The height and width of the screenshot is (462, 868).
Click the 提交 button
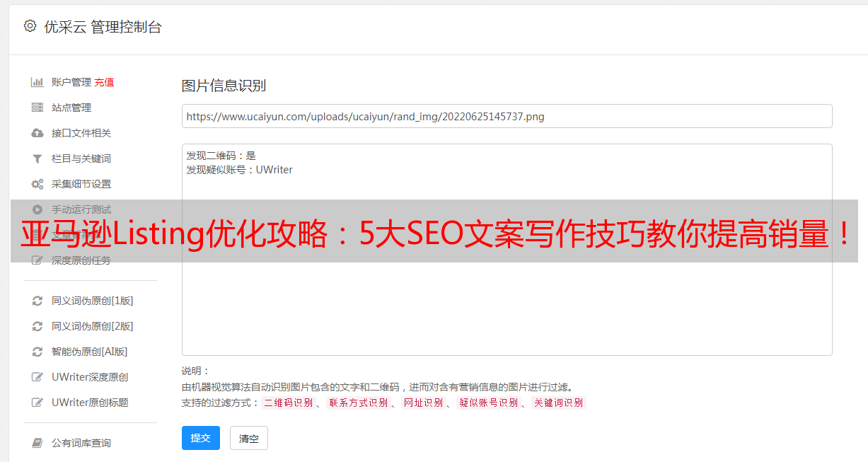(x=201, y=438)
